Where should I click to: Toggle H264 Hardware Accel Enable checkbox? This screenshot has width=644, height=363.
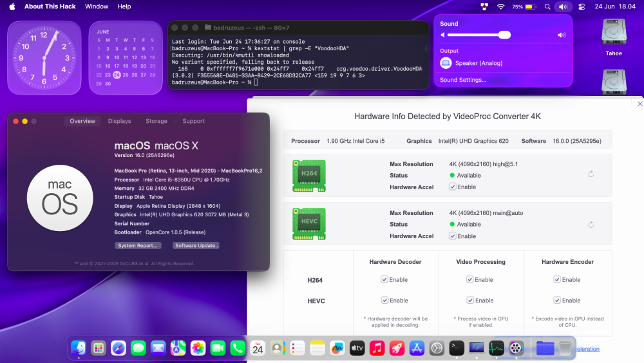click(x=453, y=187)
